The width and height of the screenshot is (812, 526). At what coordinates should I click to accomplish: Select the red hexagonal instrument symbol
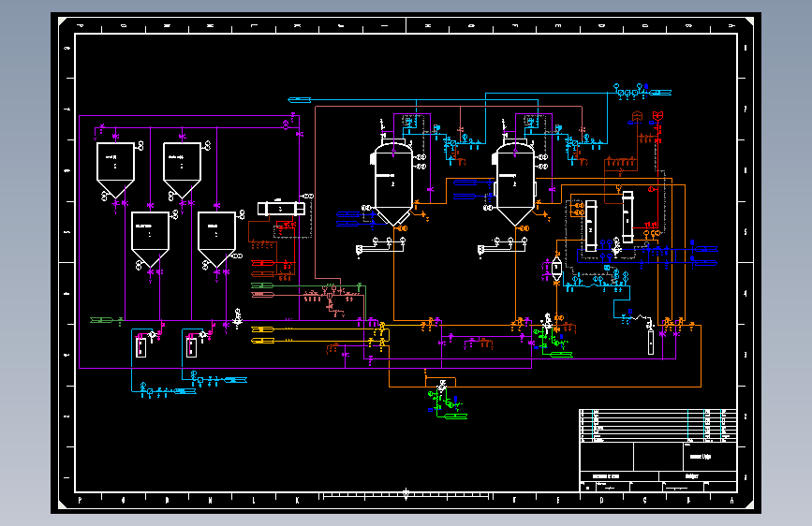click(657, 115)
